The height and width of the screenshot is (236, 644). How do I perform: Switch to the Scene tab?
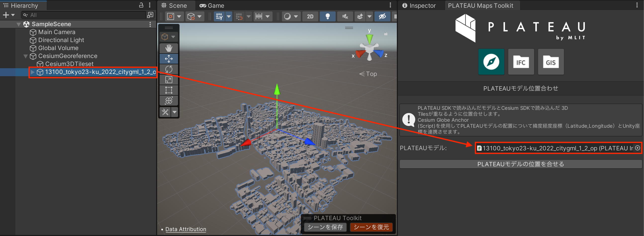174,5
